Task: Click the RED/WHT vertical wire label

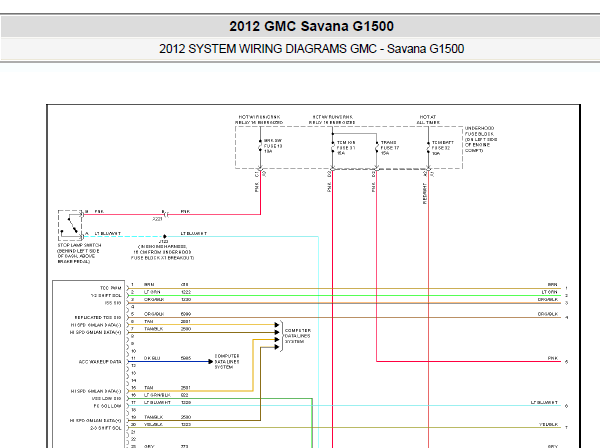Action: (x=424, y=193)
